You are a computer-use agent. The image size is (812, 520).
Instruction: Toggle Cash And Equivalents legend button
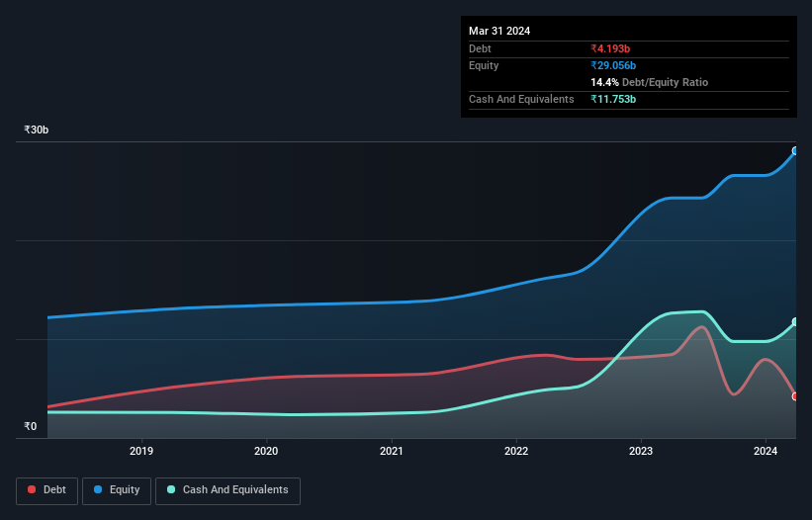(x=227, y=490)
